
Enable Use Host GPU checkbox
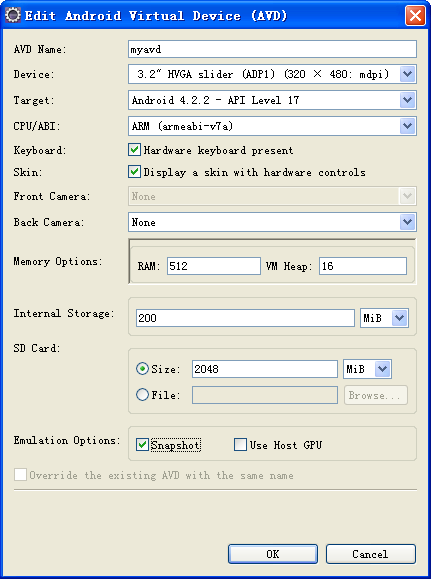pos(240,445)
